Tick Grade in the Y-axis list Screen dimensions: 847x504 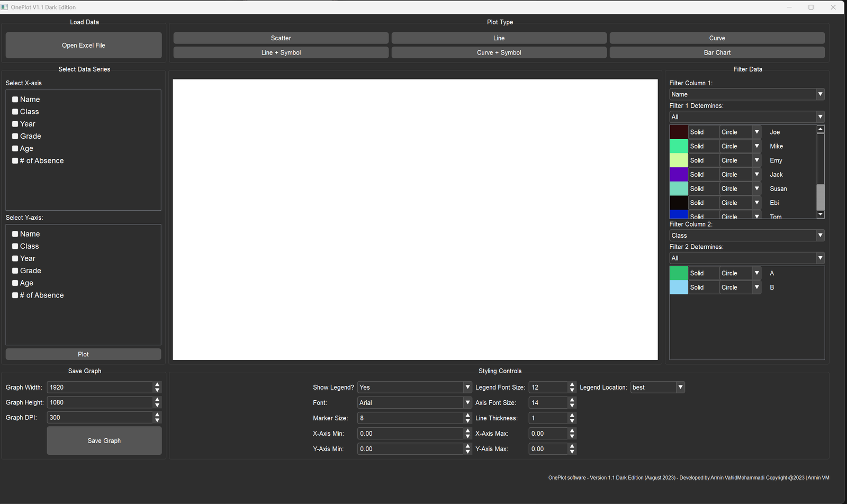coord(15,271)
